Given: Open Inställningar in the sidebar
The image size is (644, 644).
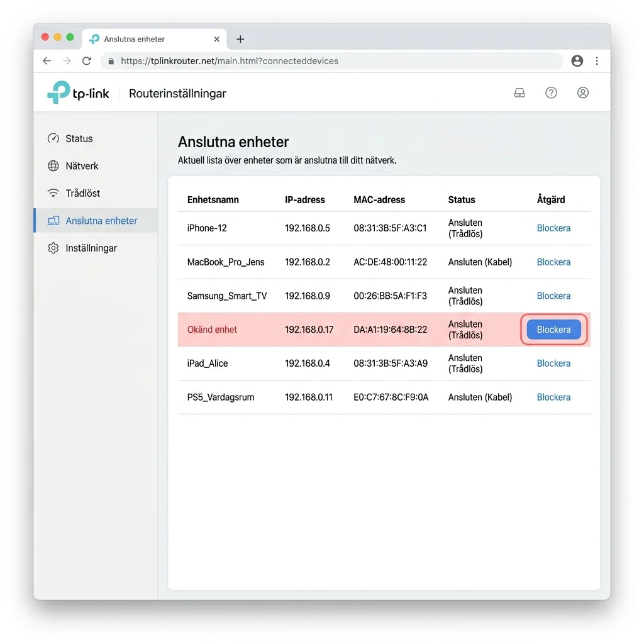Looking at the screenshot, I should pos(96,248).
